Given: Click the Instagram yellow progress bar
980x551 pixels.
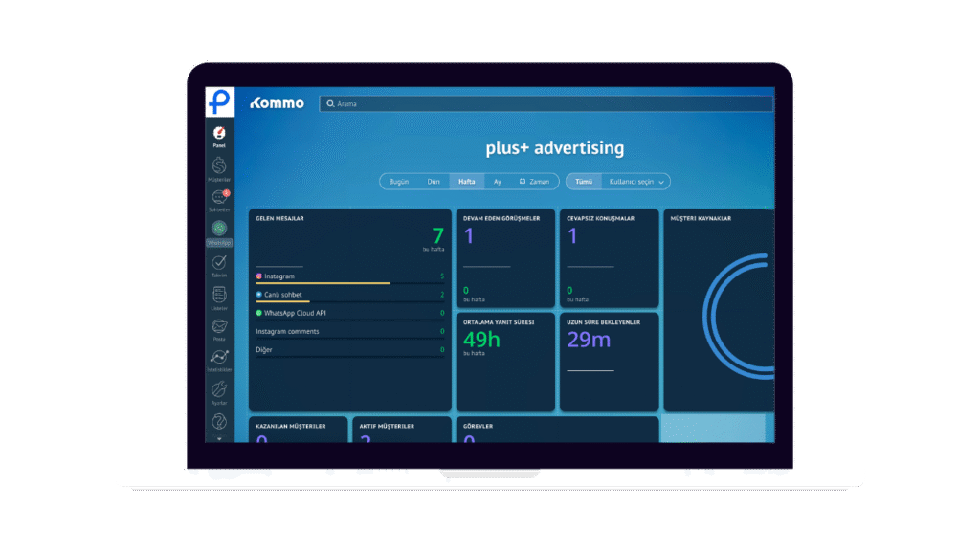Looking at the screenshot, I should pos(323,283).
